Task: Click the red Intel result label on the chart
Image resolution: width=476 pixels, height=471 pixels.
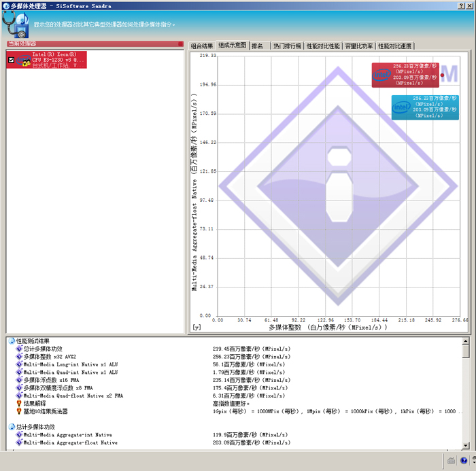Action: coord(405,75)
